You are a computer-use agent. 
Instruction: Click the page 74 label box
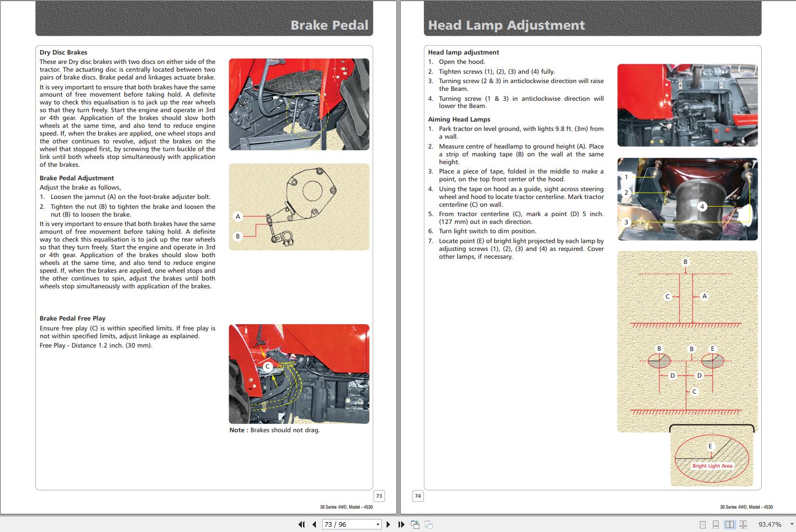(417, 496)
